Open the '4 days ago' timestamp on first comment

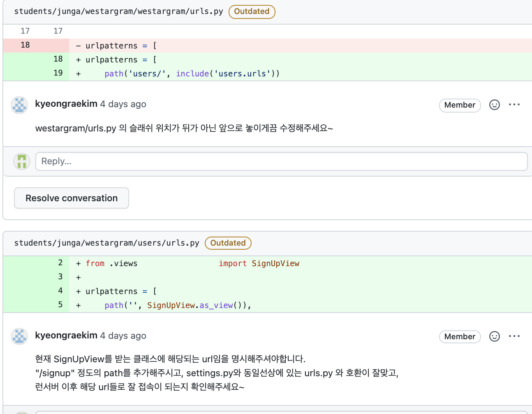(x=123, y=104)
